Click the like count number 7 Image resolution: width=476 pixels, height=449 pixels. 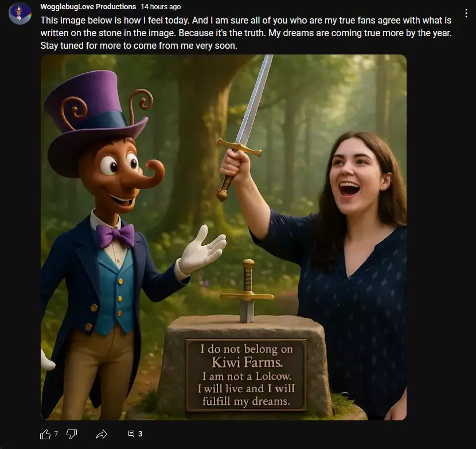56,434
